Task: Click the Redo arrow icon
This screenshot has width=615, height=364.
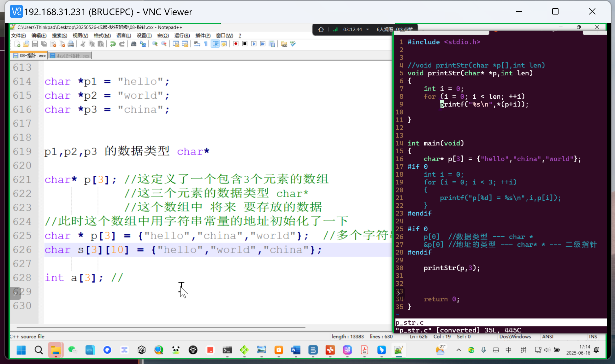Action: (122, 44)
